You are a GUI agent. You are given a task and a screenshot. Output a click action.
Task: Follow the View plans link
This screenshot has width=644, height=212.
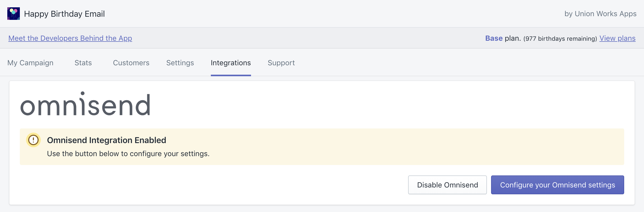click(x=617, y=38)
